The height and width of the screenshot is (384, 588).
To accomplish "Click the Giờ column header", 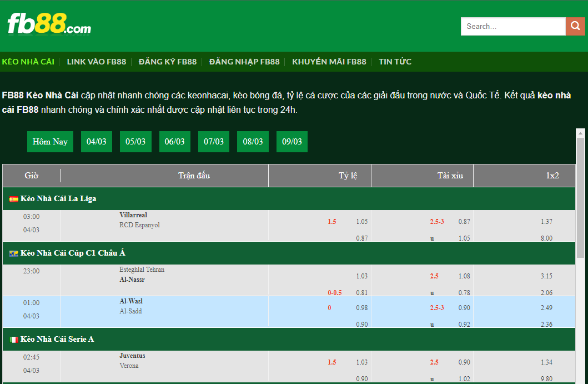I will click(x=32, y=175).
